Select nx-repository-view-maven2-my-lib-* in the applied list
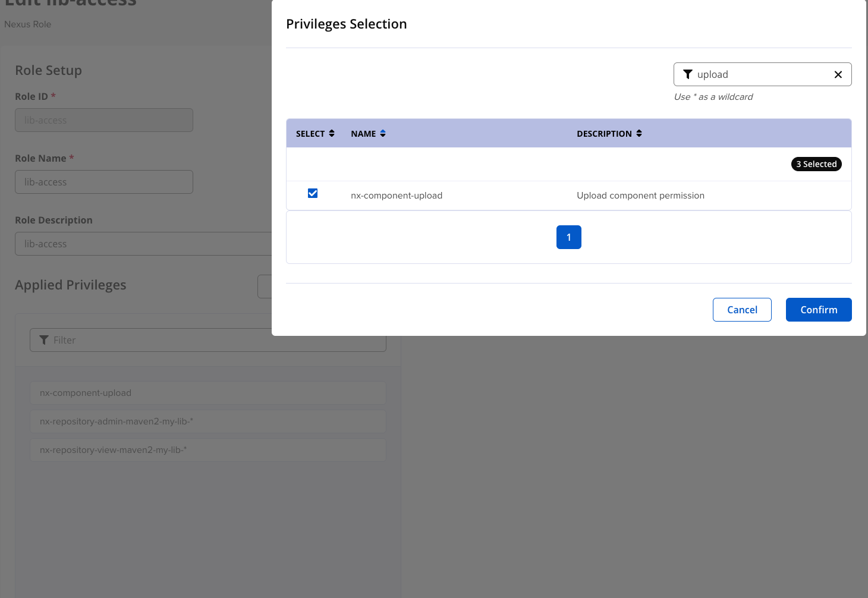Image resolution: width=868 pixels, height=598 pixels. coord(208,450)
